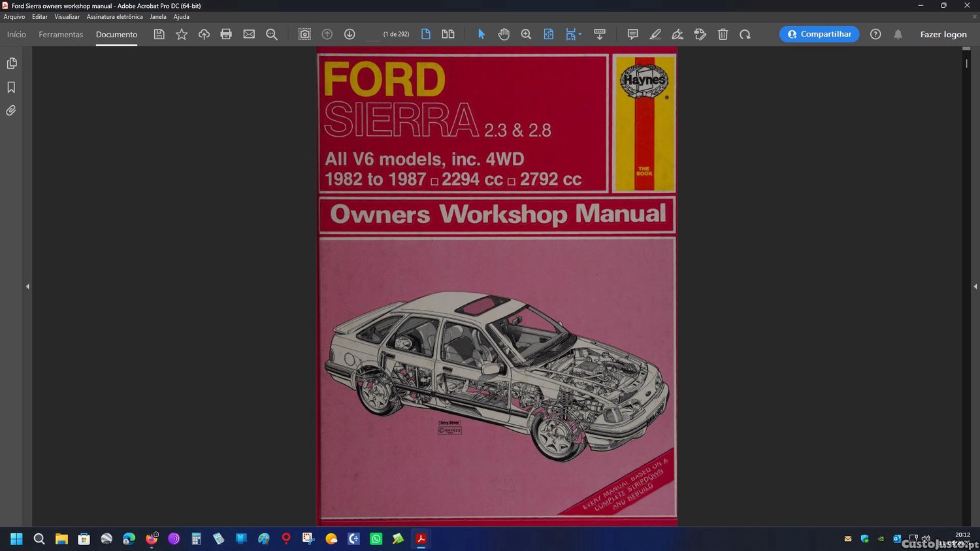Expand the right tools pane arrow
The width and height of the screenshot is (980, 551).
coord(975,286)
